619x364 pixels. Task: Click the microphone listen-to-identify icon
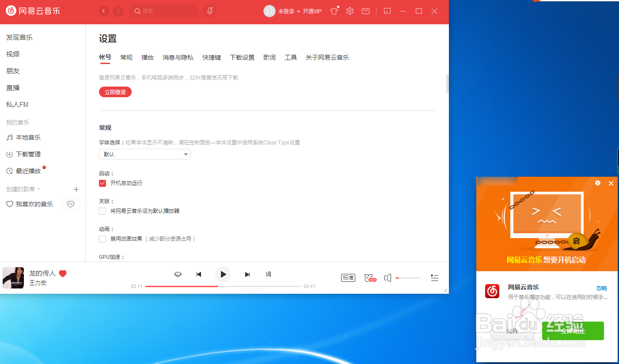(x=210, y=11)
